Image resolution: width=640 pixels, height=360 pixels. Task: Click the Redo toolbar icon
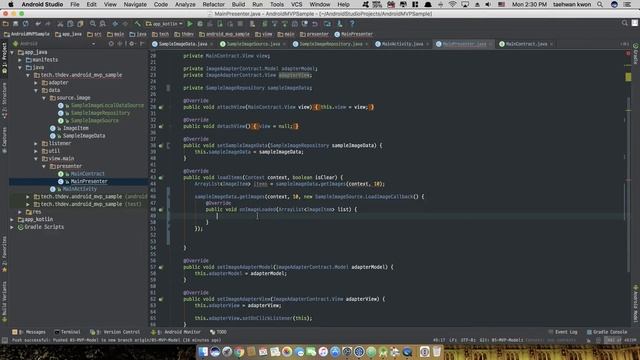point(48,24)
